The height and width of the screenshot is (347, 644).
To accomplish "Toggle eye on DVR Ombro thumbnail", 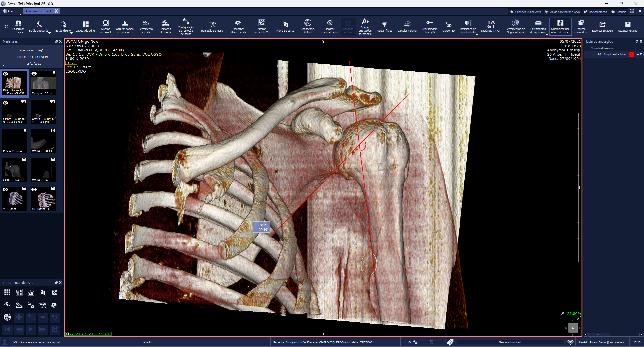I will coord(5,74).
